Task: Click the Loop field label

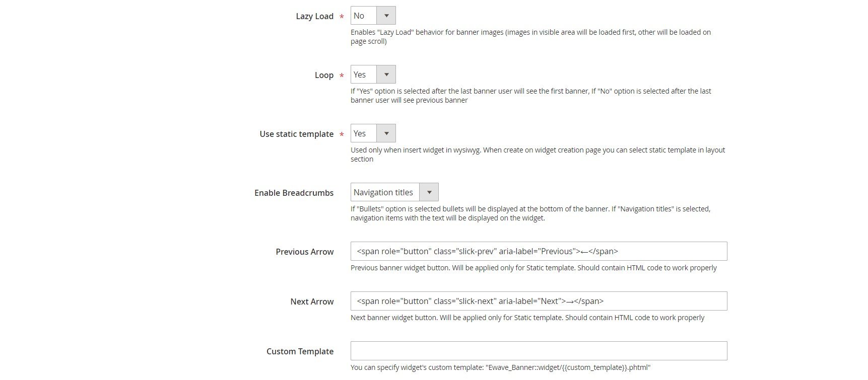Action: click(324, 75)
